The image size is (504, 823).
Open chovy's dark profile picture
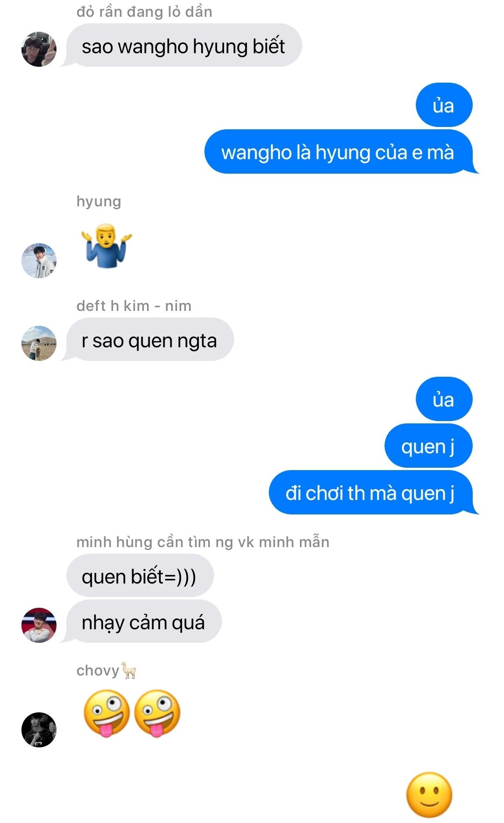39,730
